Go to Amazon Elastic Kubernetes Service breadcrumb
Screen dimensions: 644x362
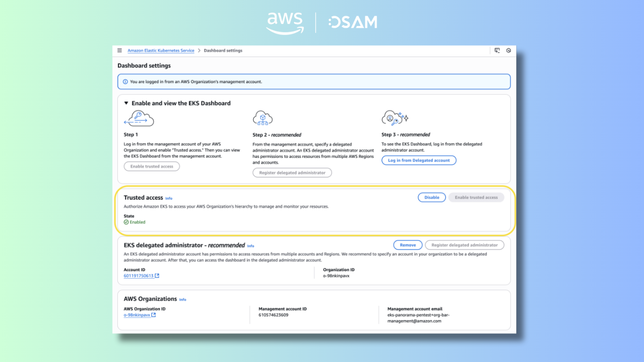tap(161, 50)
